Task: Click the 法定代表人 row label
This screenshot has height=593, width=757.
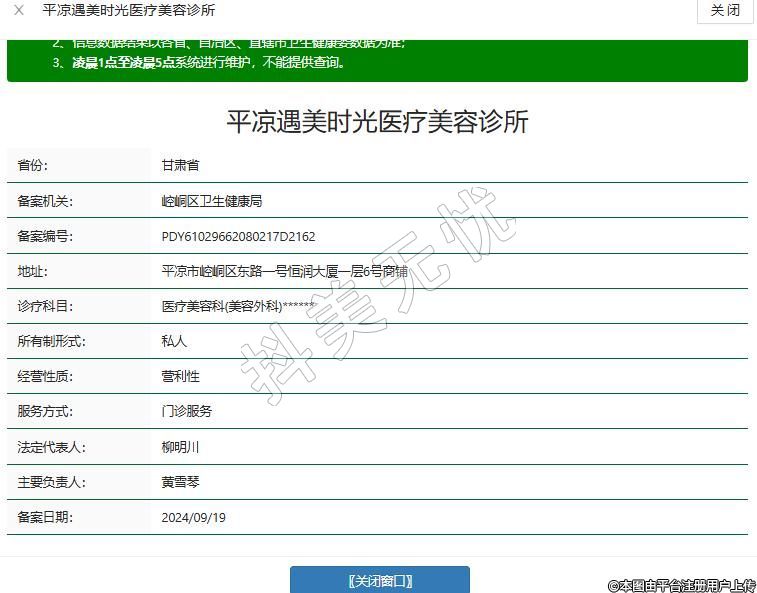Action: [52, 447]
